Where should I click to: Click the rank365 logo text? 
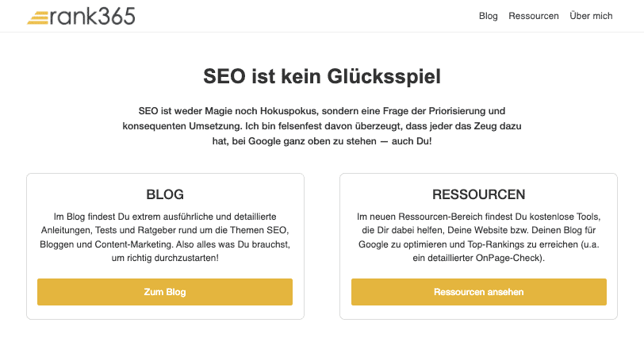coord(93,16)
